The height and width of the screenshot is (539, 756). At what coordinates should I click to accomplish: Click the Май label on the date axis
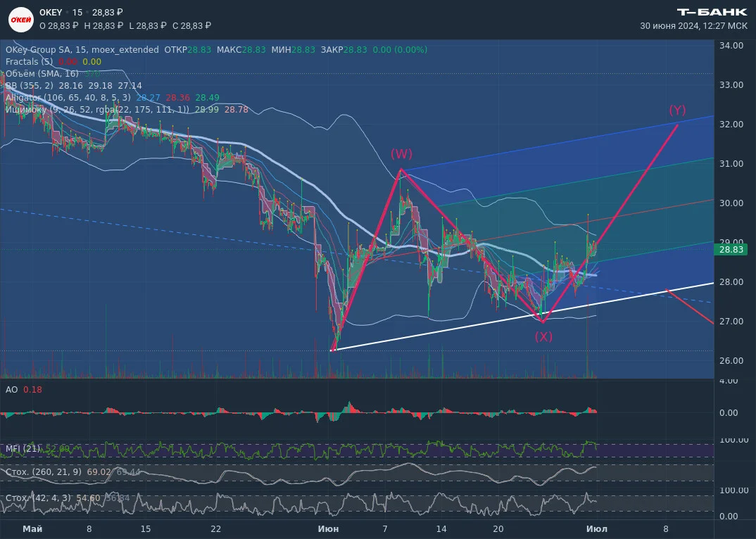tap(32, 529)
